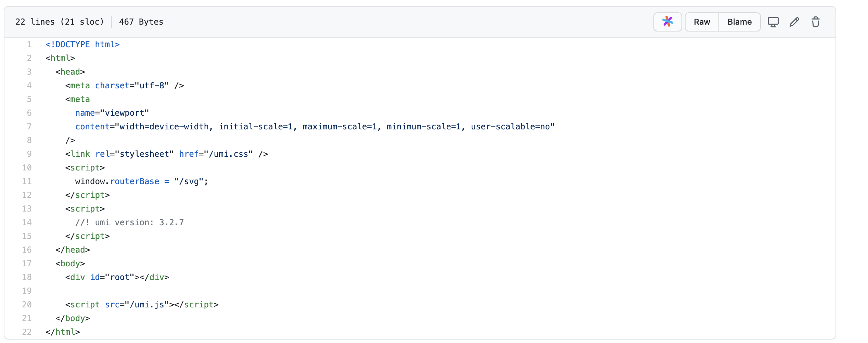This screenshot has width=868, height=343.
Task: Click the closing html tag on line 22
Action: 63,332
